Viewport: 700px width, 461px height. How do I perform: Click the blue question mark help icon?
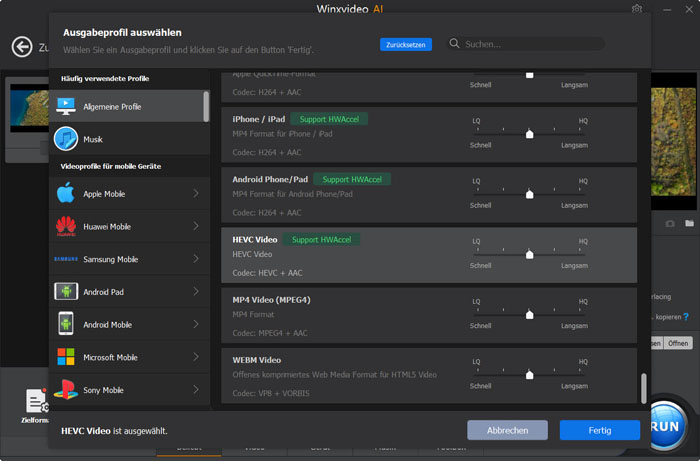point(686,317)
